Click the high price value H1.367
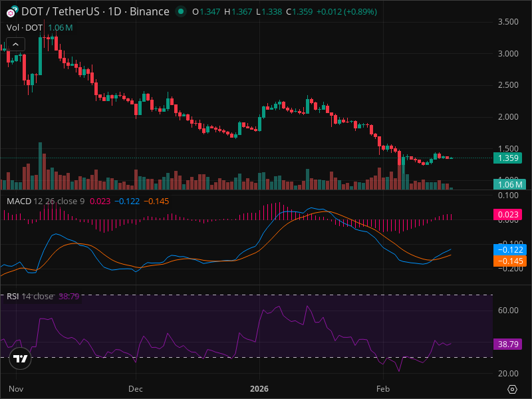Screen dimensions: 532x399 coord(238,12)
